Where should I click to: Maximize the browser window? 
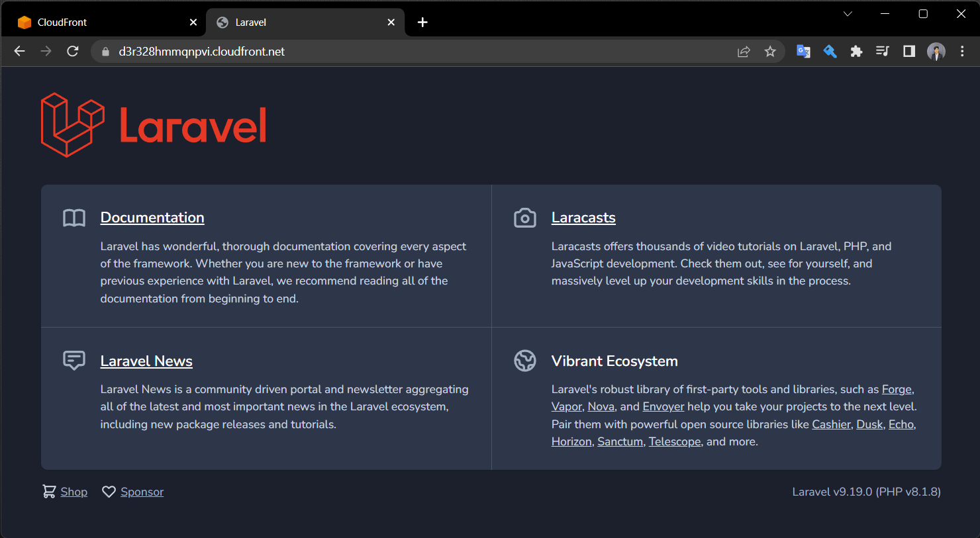pyautogui.click(x=923, y=14)
